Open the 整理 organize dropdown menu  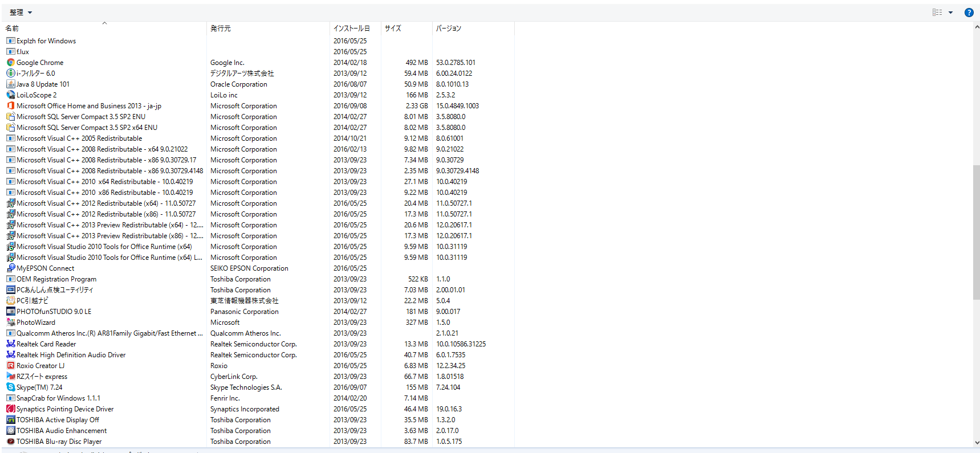coord(21,13)
